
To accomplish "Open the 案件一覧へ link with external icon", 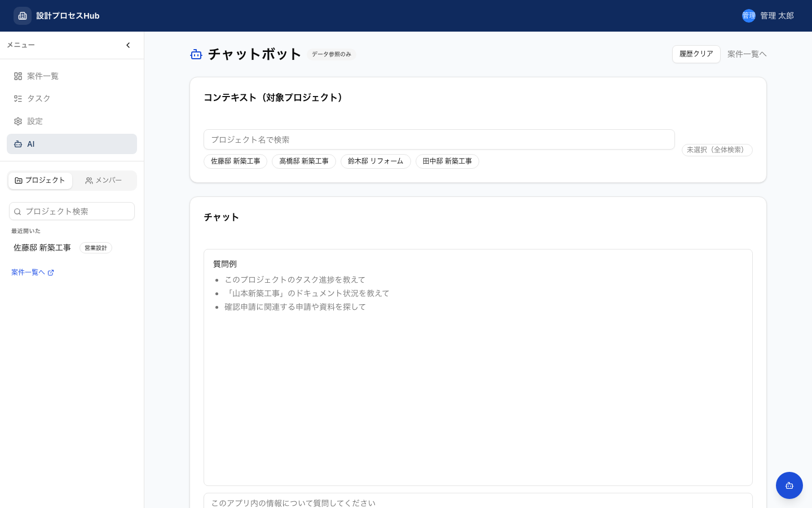I will coord(32,272).
